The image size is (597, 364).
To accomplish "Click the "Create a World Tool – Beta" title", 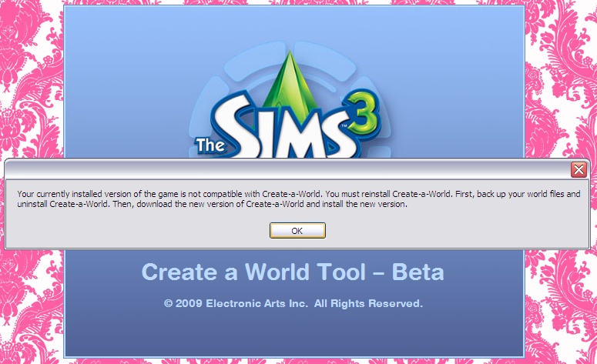I will click(x=293, y=272).
